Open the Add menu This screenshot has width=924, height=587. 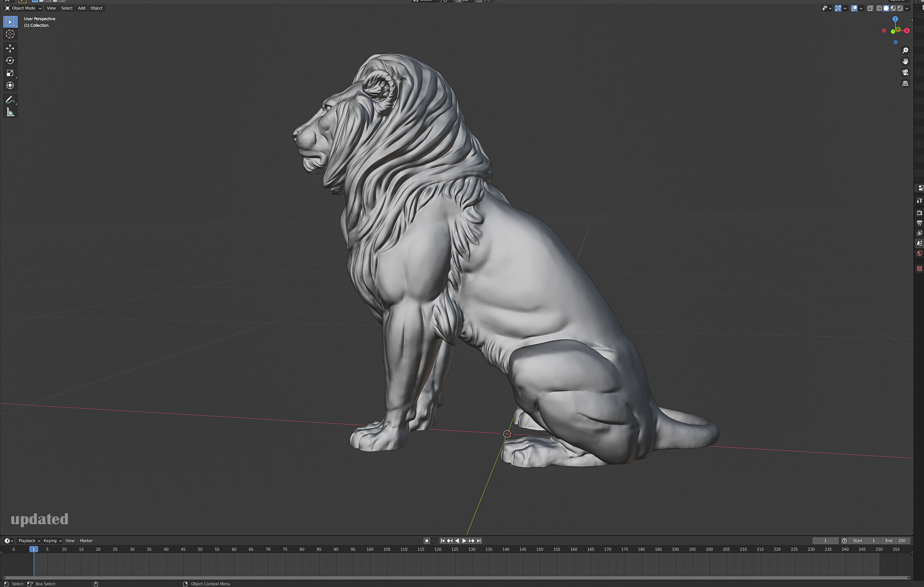[82, 8]
